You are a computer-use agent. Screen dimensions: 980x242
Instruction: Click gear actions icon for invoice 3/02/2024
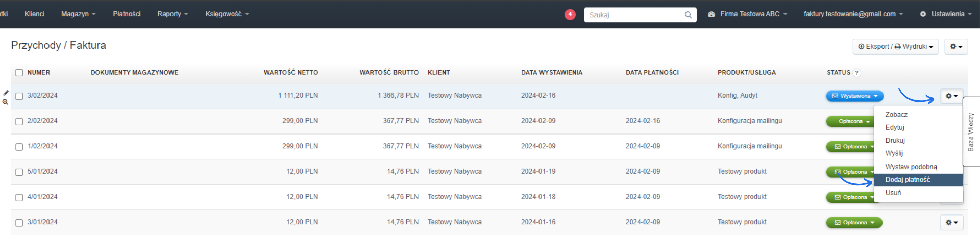pyautogui.click(x=951, y=96)
